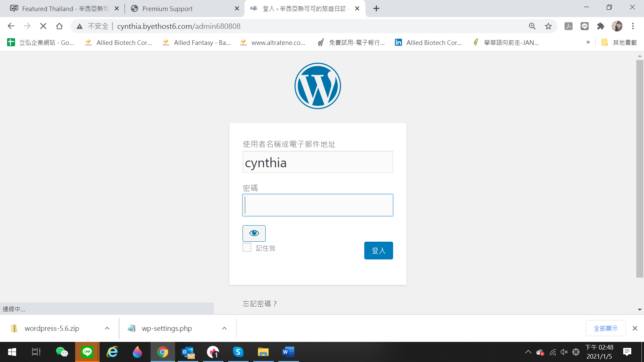
Task: Open LinkedIn Allied Biotech bookmark
Action: (x=429, y=43)
